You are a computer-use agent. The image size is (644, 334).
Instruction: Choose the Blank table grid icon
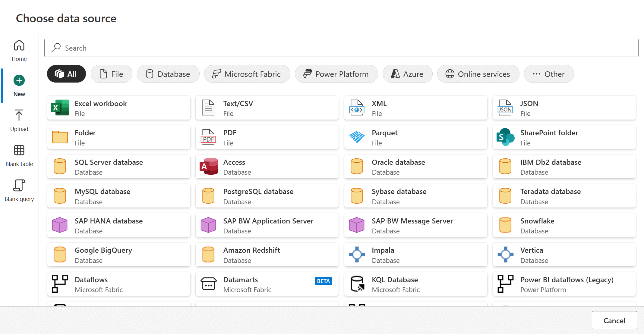[19, 150]
